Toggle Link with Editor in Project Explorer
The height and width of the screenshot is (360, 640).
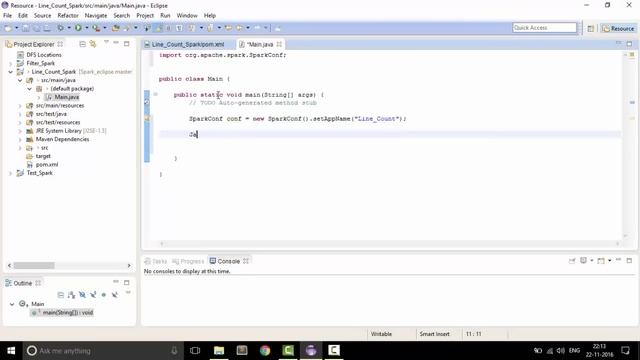pos(93,44)
